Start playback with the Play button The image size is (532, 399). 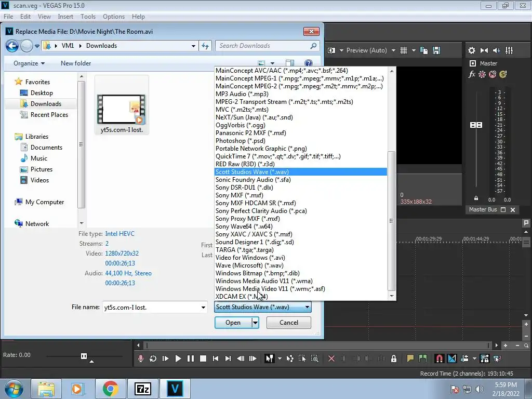click(178, 358)
